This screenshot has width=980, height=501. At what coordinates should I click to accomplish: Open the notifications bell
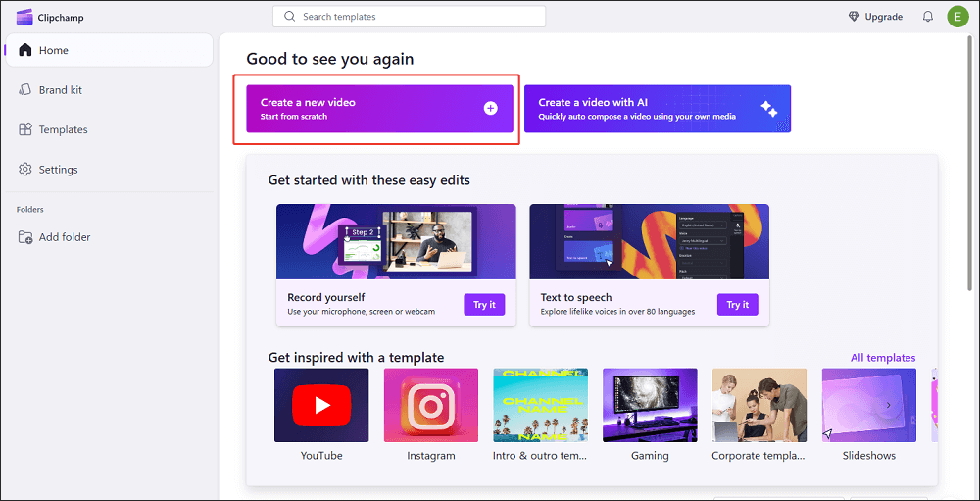(x=927, y=17)
